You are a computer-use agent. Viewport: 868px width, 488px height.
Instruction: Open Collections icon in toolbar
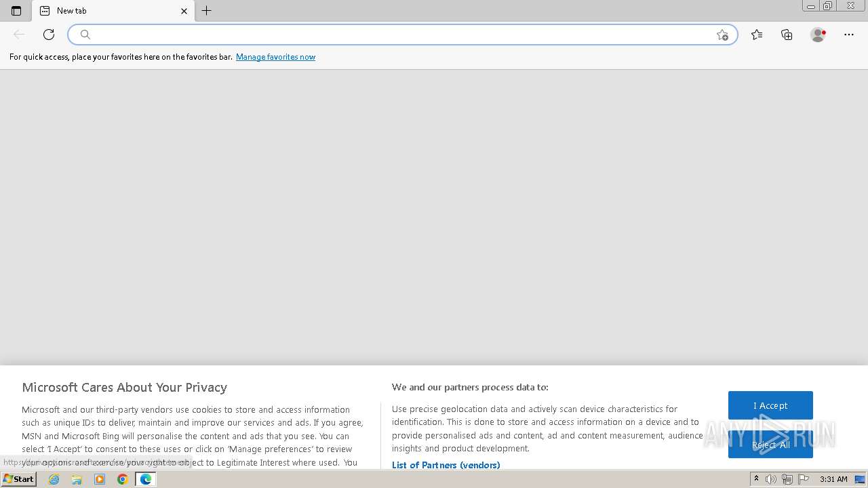tap(787, 35)
